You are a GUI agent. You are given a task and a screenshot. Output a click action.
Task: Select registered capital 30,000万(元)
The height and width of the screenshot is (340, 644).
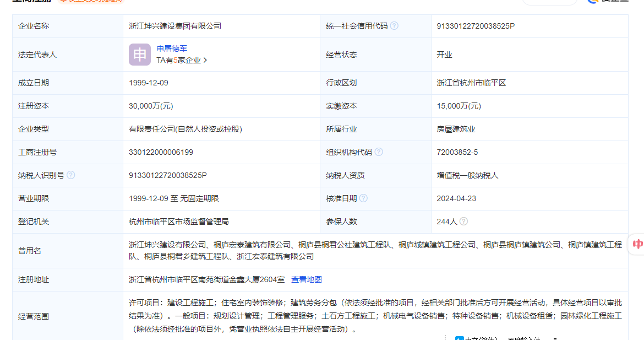(x=151, y=106)
